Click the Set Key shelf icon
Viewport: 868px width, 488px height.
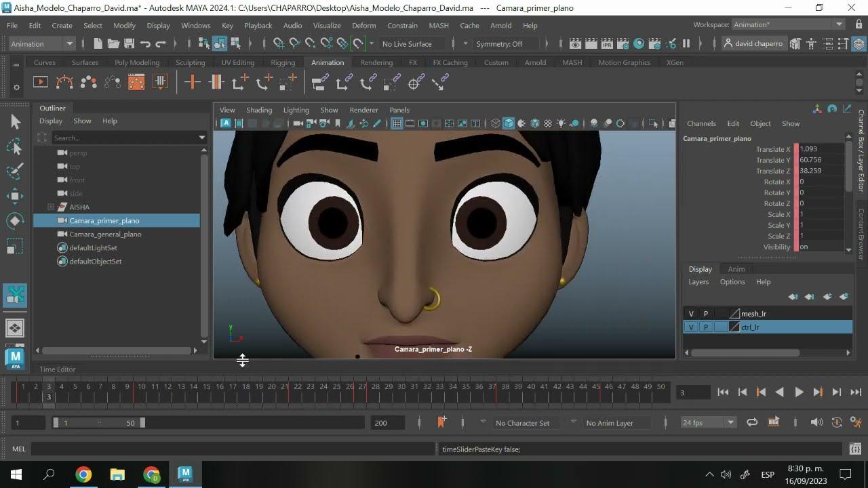[x=192, y=82]
